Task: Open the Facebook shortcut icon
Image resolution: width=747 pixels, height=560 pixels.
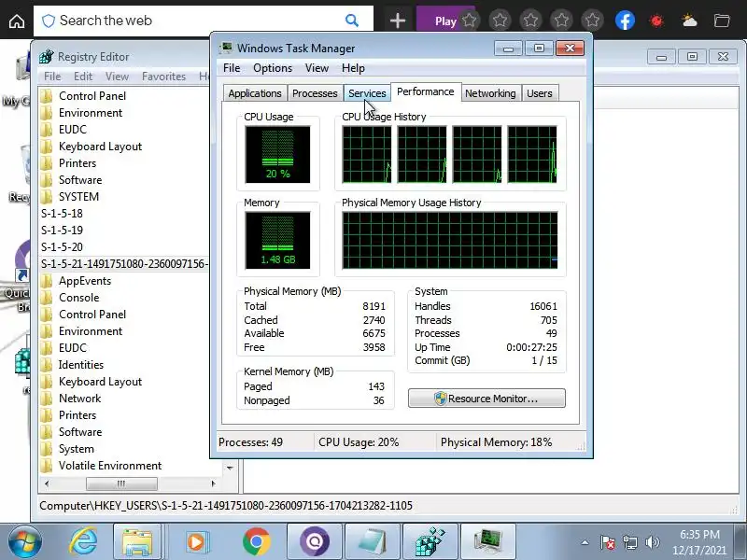Action: point(625,21)
